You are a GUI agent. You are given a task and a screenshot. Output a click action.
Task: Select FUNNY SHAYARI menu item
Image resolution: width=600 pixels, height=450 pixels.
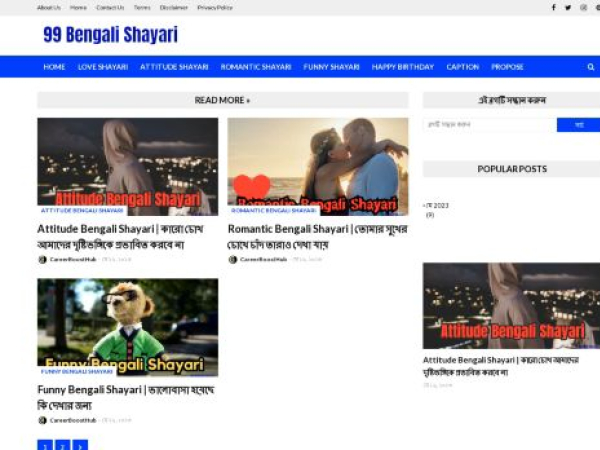click(x=331, y=67)
